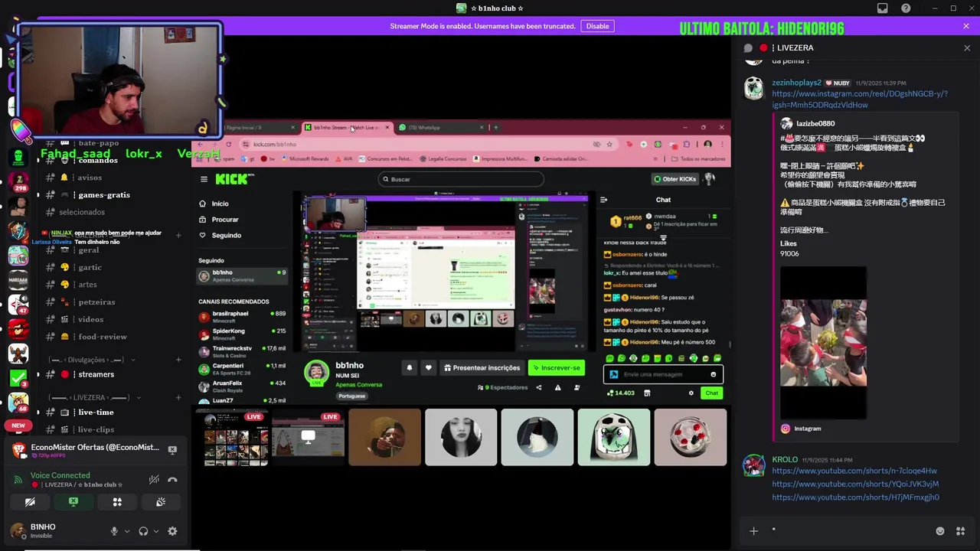Toggle the green screen share button
The image size is (980, 551).
pyautogui.click(x=73, y=502)
